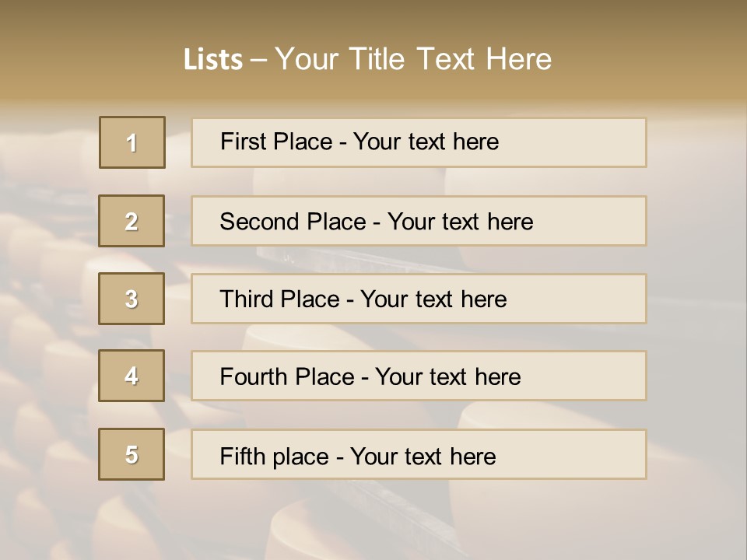Click 'Your Title Text Here' in heading
The height and width of the screenshot is (560, 747).
413,59
